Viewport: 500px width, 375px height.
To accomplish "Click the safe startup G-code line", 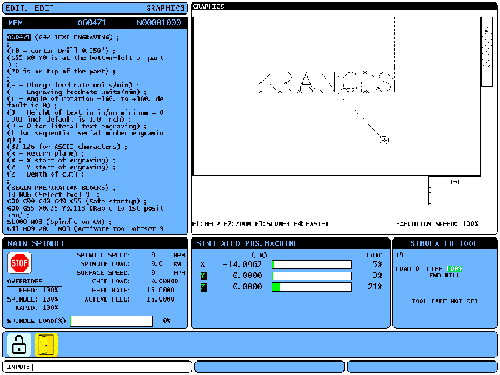I will [x=77, y=201].
